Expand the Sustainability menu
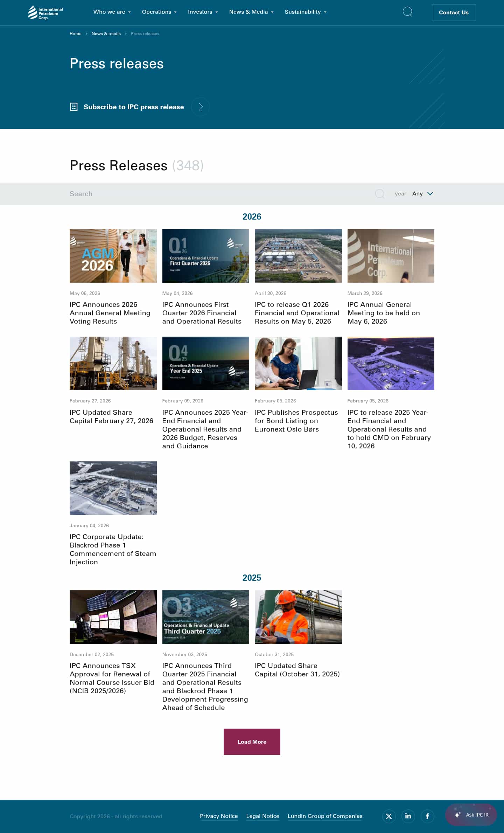Screen dimensions: 504x833 point(306,12)
